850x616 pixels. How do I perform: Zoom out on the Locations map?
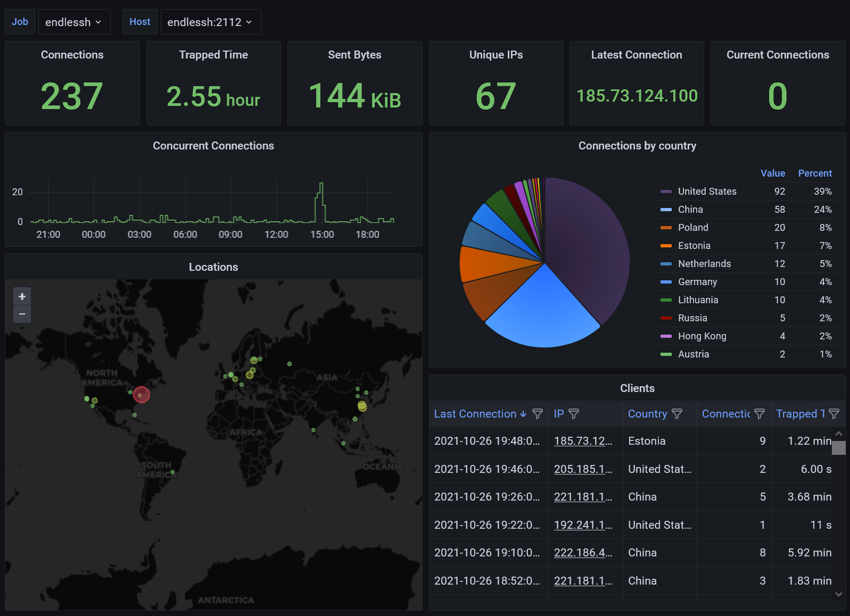tap(22, 314)
